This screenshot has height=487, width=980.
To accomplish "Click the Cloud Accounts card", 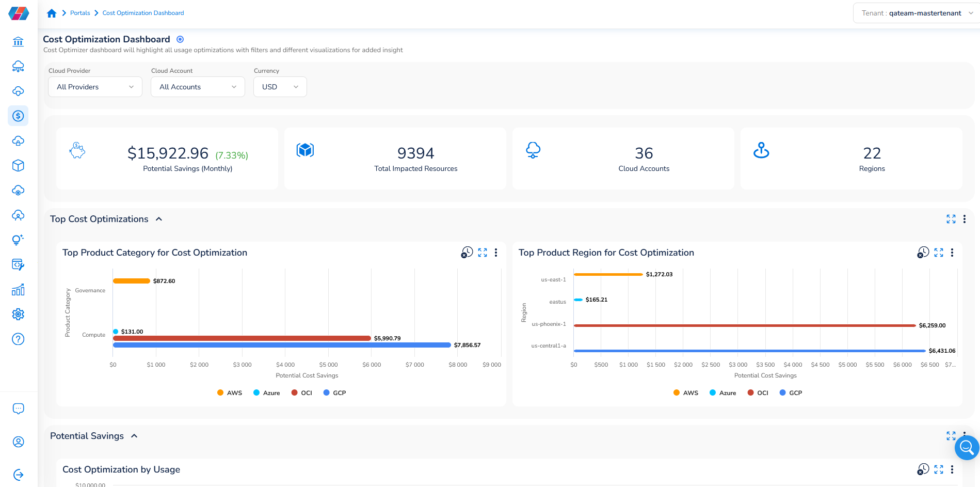I will [623, 159].
